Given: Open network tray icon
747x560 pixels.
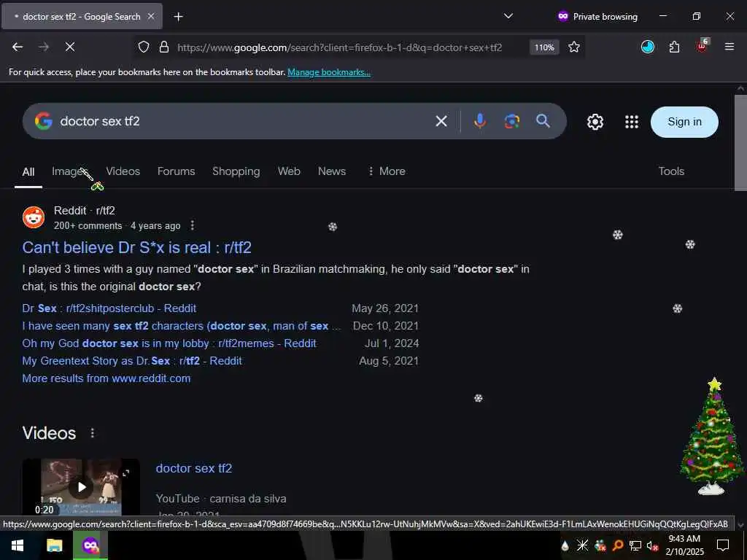Looking at the screenshot, I should point(635,545).
